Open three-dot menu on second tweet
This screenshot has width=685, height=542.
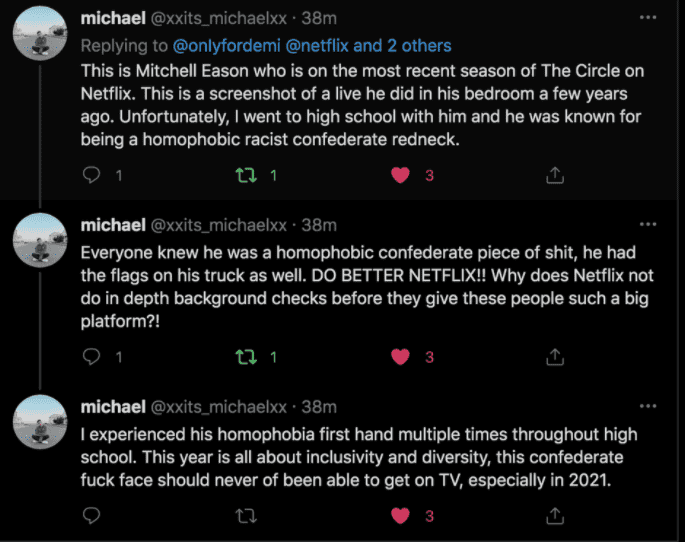649,225
